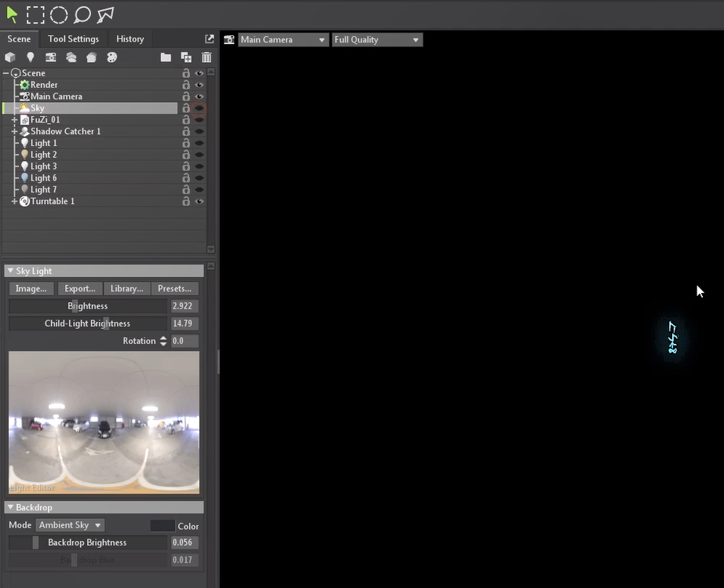The height and width of the screenshot is (588, 724).
Task: Toggle visibility eye for Sky
Action: click(199, 108)
